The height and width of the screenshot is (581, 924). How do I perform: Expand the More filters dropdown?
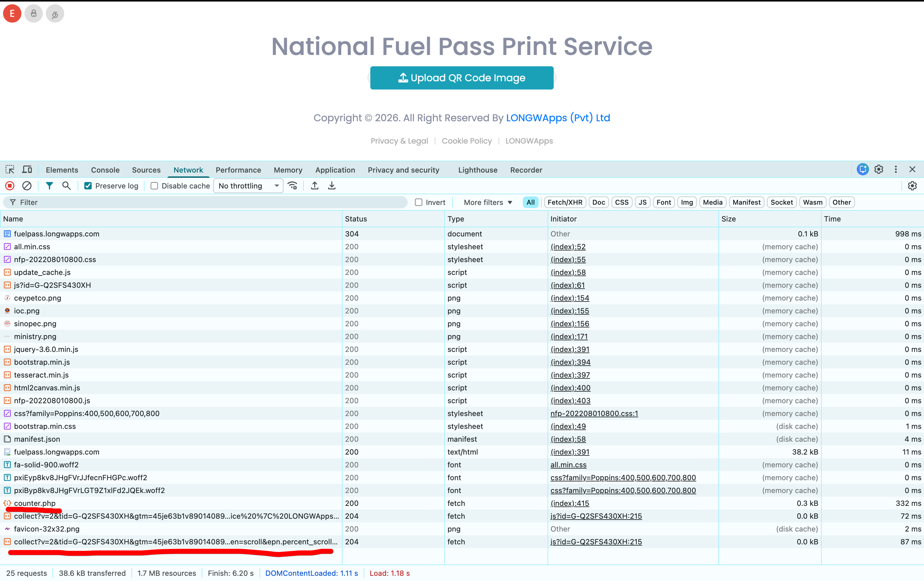tap(488, 202)
